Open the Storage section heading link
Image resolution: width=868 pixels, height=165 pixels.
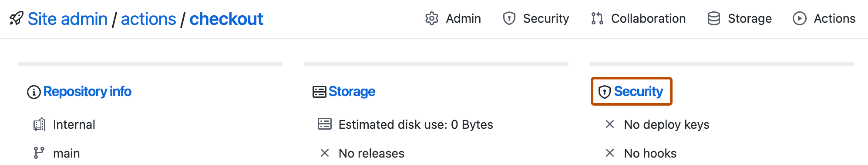click(x=352, y=92)
